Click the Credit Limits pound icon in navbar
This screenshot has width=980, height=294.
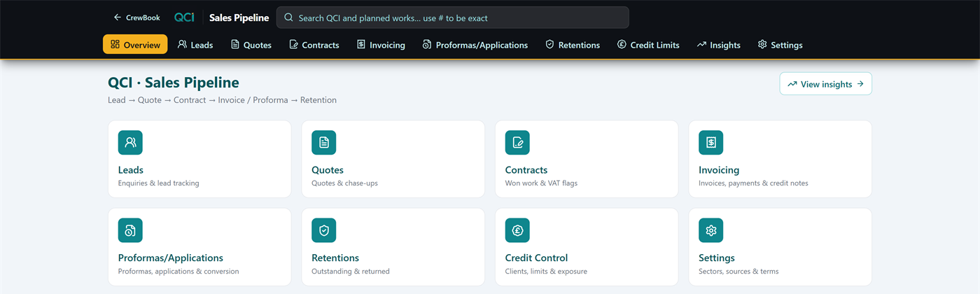622,44
